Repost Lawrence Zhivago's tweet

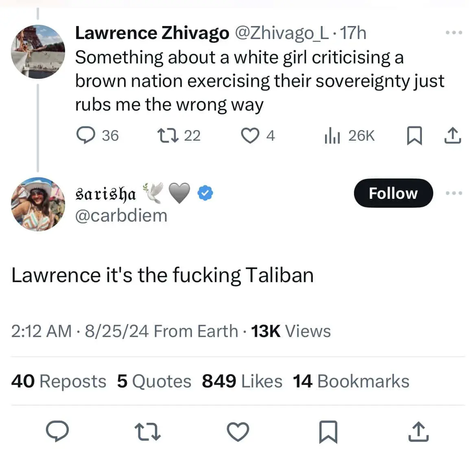pyautogui.click(x=168, y=135)
